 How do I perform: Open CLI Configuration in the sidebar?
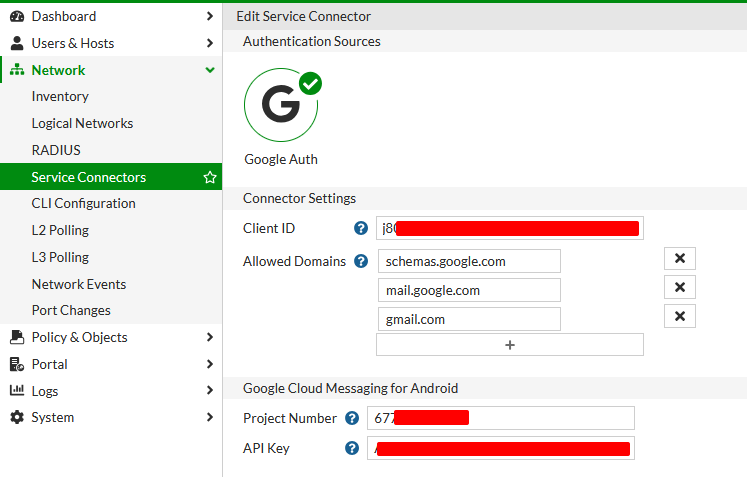[83, 203]
